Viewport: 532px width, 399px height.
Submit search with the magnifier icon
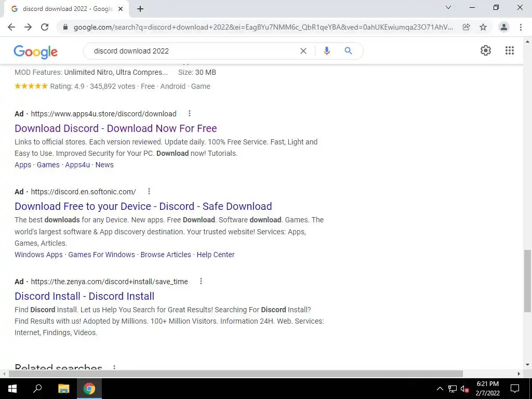348,51
